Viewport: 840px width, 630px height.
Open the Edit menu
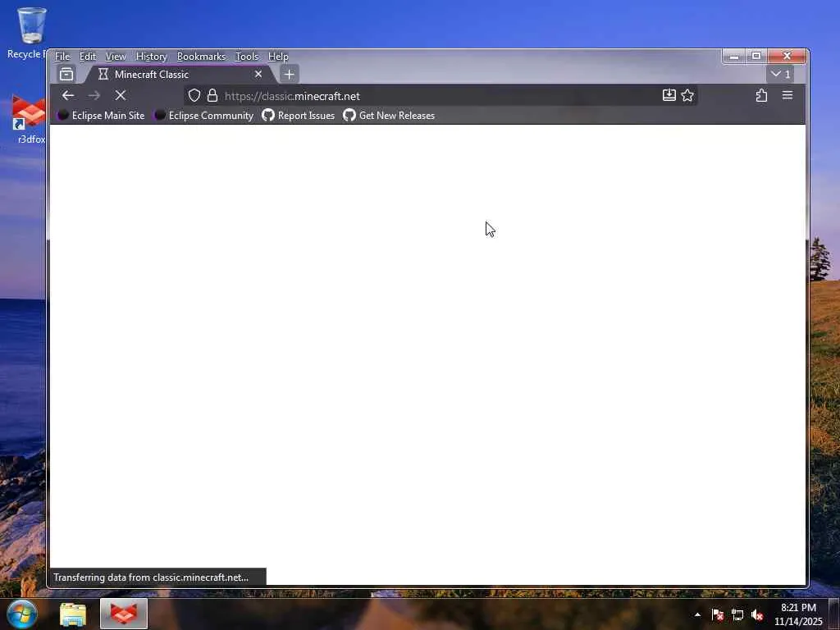87,57
